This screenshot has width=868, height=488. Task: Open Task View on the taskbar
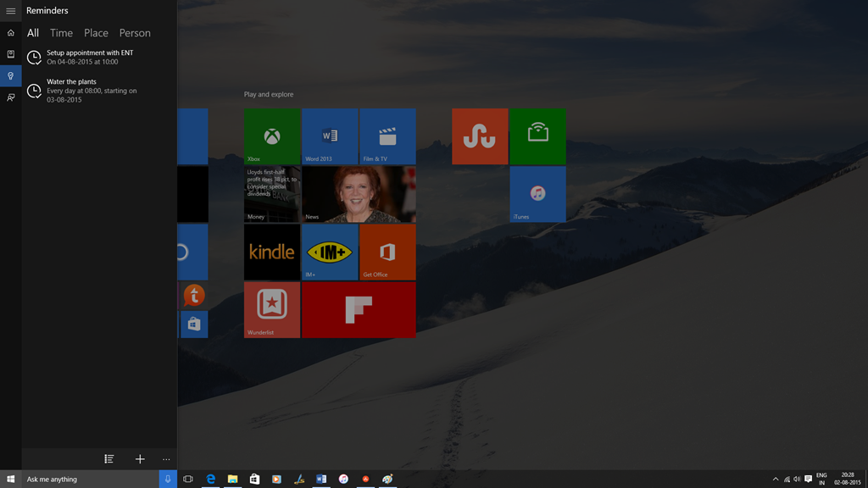(x=188, y=480)
